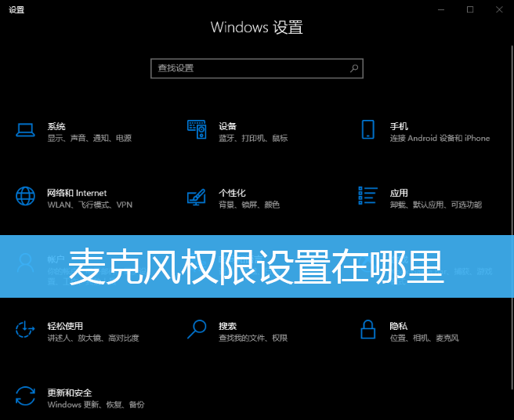The image size is (514, 420).
Task: Open the Ease of Access icon
Action: point(25,329)
